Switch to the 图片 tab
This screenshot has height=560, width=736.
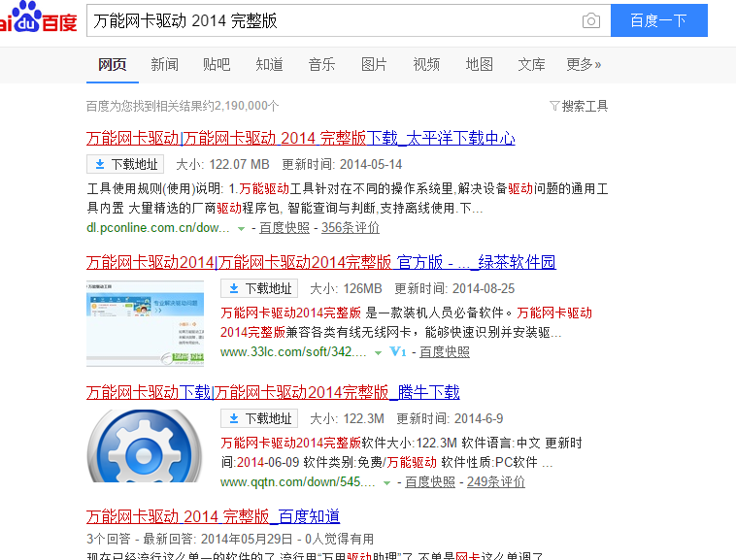[x=374, y=64]
